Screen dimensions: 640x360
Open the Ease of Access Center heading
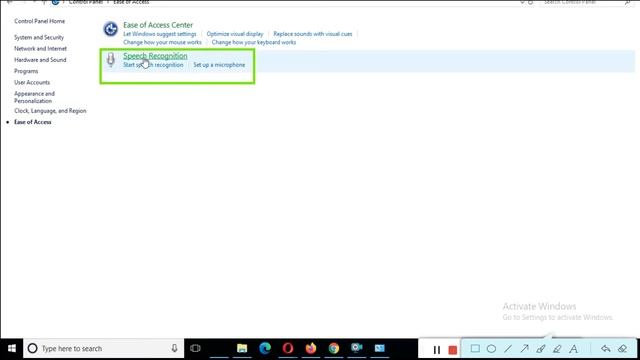(158, 25)
